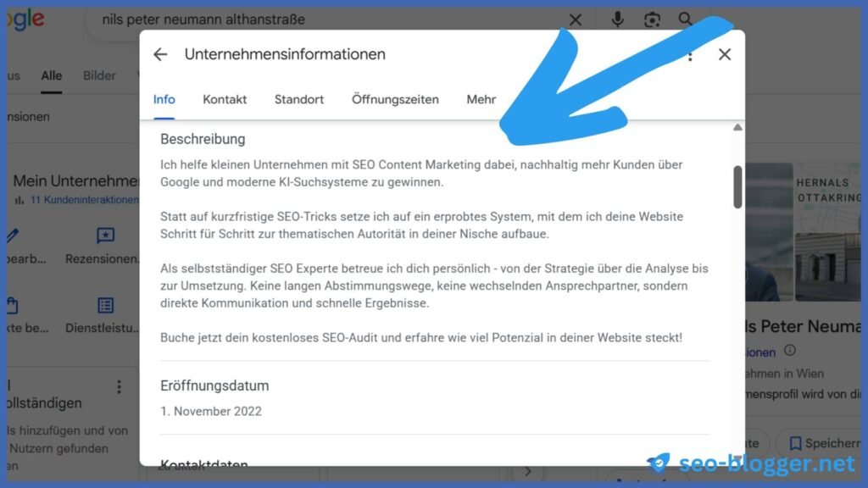Screen dimensions: 868x488
Task: Open the Öffnungszeiten tab
Action: [395, 100]
